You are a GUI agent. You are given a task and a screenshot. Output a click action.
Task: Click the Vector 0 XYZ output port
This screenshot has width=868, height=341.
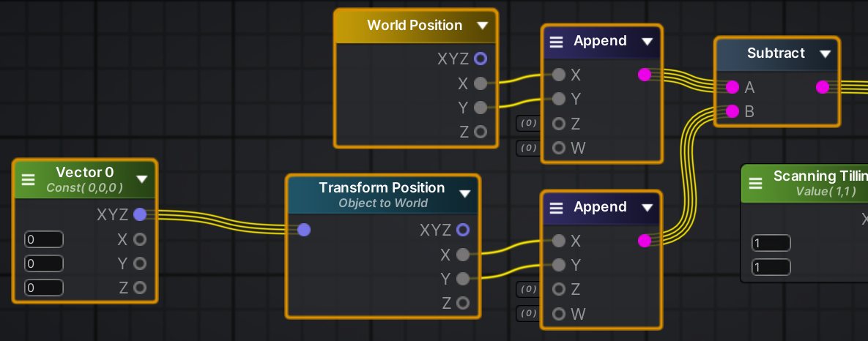click(140, 214)
